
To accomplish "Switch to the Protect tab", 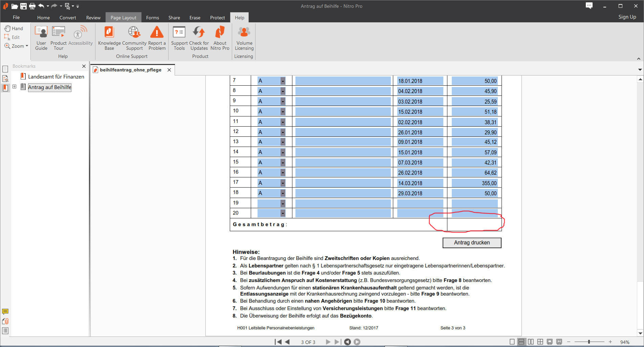I will click(x=217, y=18).
